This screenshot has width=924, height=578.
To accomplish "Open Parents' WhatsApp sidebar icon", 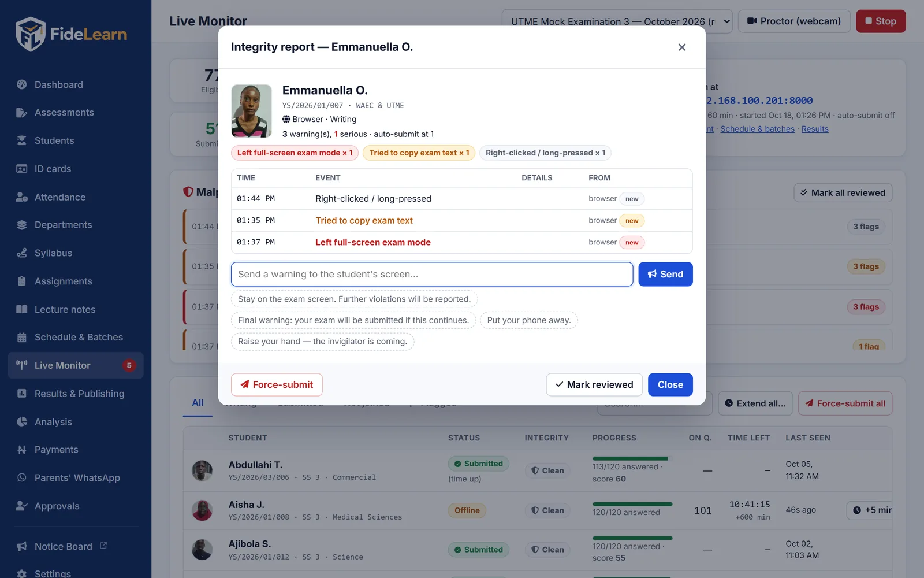I will coord(22,478).
